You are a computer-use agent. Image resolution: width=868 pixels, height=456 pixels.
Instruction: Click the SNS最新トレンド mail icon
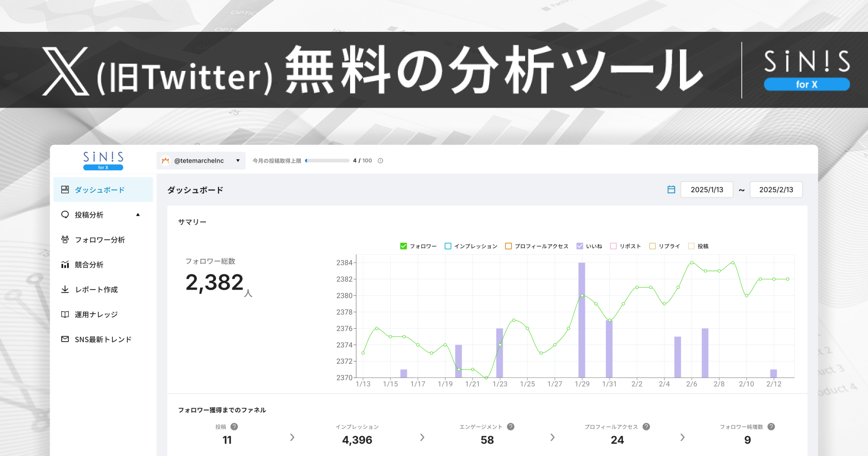65,339
